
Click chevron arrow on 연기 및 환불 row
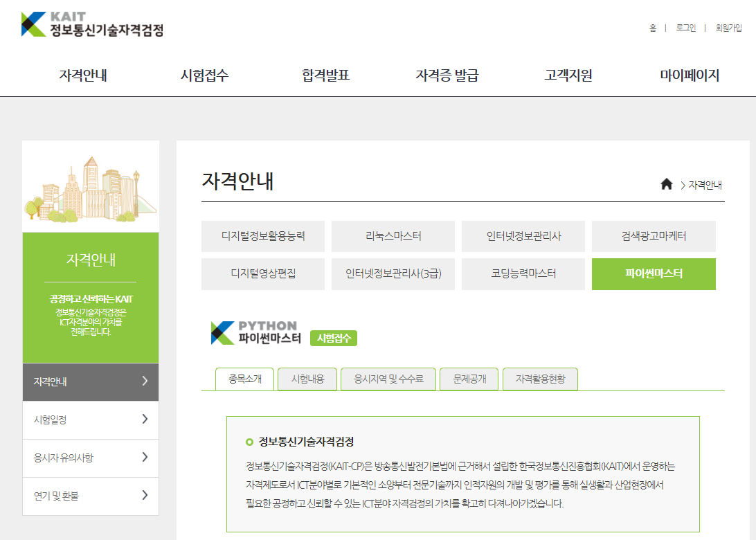pos(145,496)
